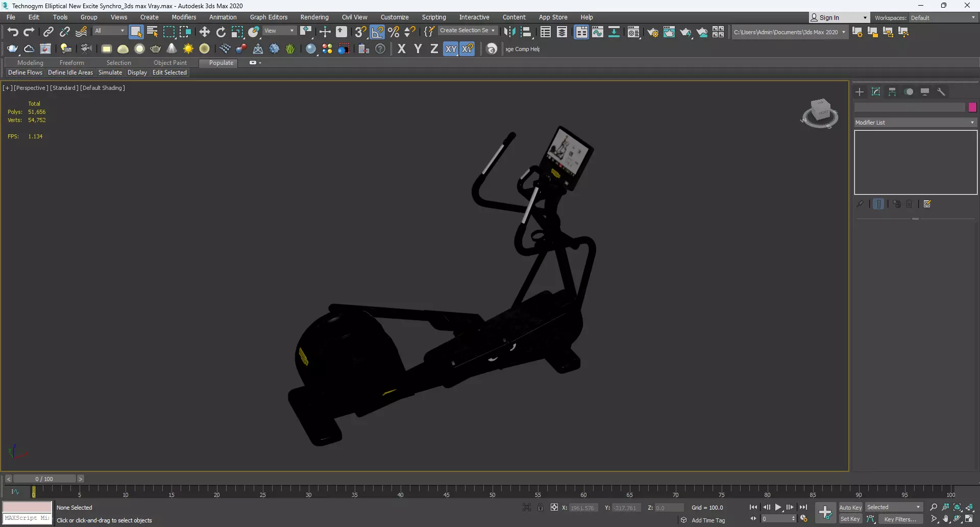The width and height of the screenshot is (980, 527).
Task: Toggle 3D Snaps on the toolbar
Action: [360, 32]
